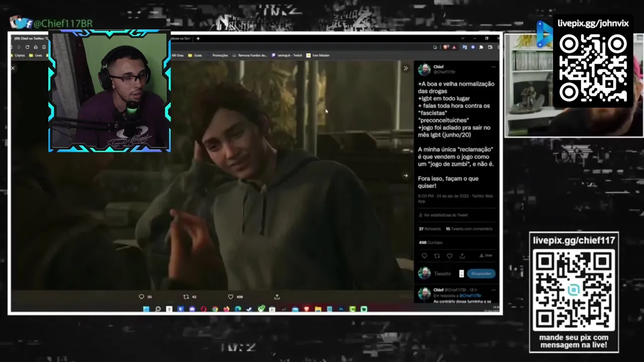
Task: Collapse the tweet sidebar with double-chevron icon
Action: coord(406,68)
